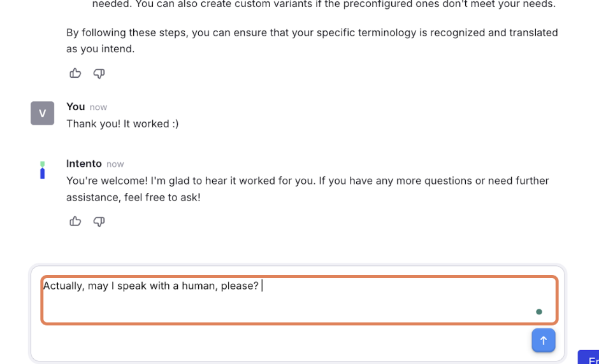Click the line mentioning custom variants
The image size is (599, 364).
click(x=324, y=4)
